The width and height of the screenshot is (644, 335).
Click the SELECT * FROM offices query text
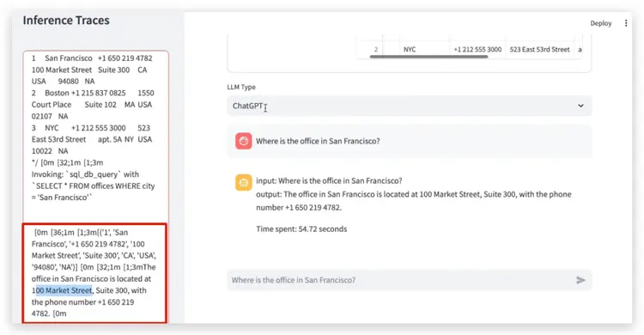(x=94, y=192)
